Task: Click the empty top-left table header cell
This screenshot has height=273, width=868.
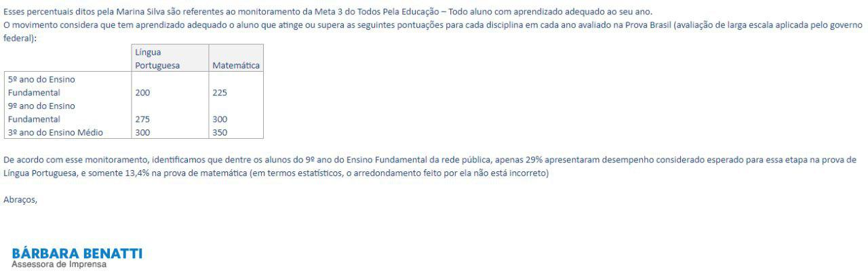Action: pyautogui.click(x=68, y=58)
